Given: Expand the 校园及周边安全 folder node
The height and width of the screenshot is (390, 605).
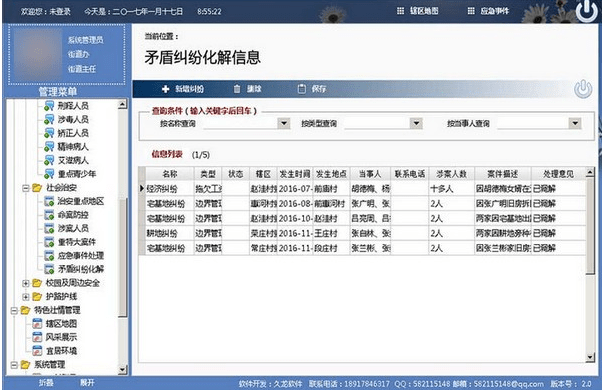Looking at the screenshot, I should click(x=25, y=284).
